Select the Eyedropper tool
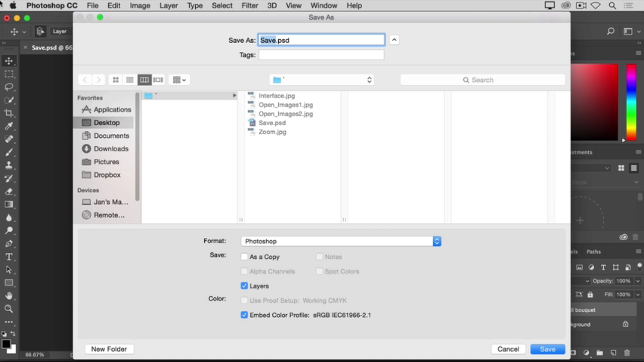644x362 pixels. point(9,126)
